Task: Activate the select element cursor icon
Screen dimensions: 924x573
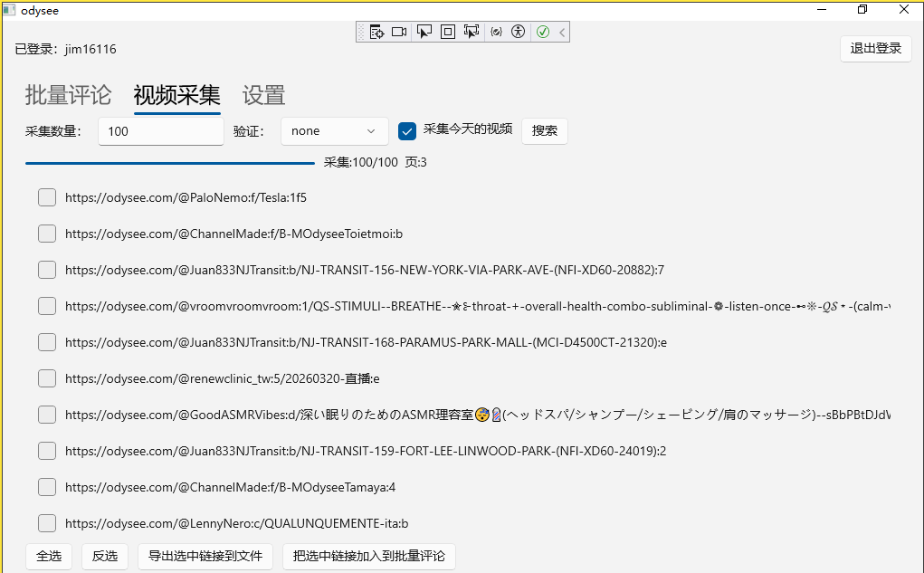Action: 424,32
